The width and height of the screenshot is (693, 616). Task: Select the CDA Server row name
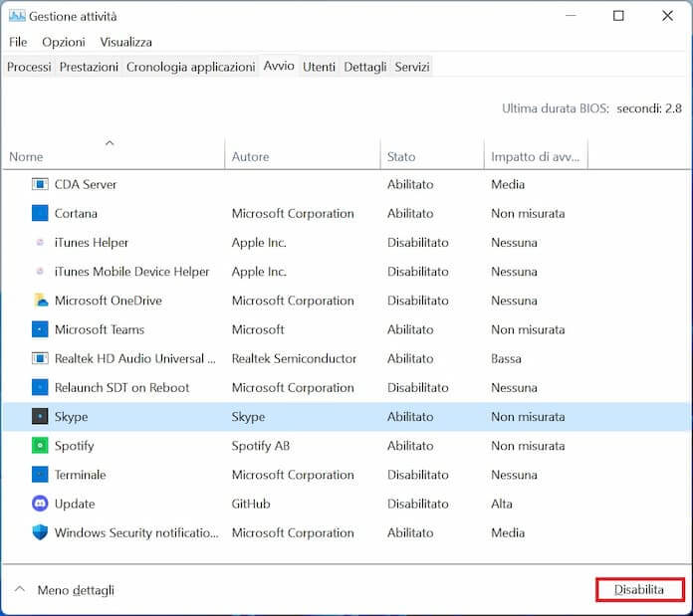[86, 184]
